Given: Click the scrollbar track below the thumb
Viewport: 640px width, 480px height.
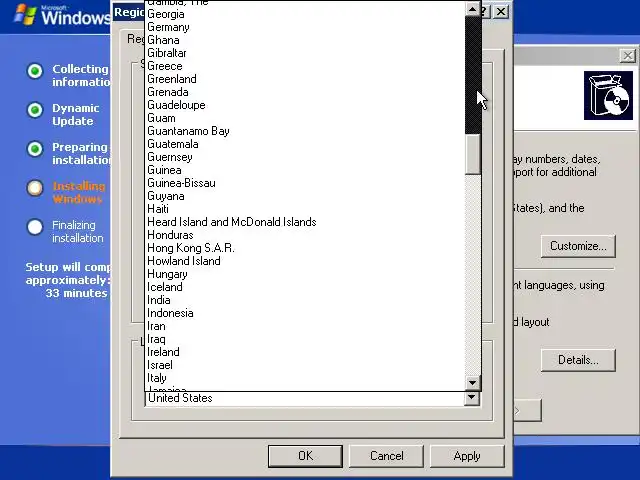Looking at the screenshot, I should [x=473, y=275].
